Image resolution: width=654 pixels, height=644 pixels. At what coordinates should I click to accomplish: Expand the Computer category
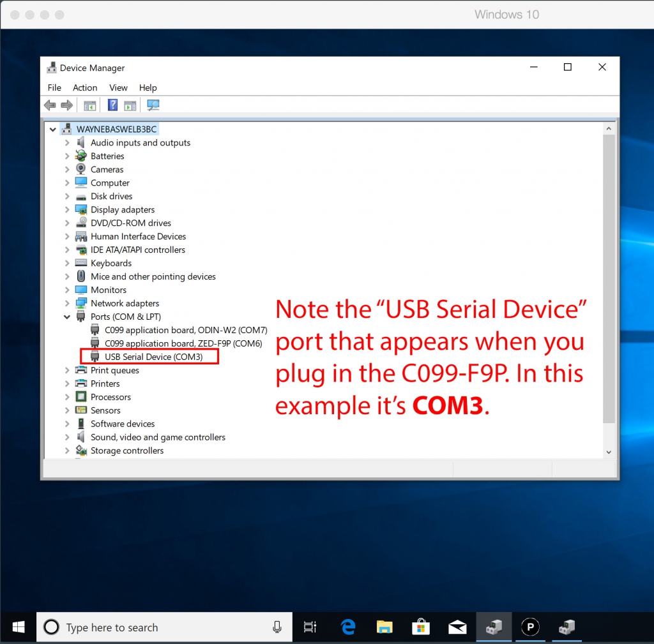tap(66, 183)
